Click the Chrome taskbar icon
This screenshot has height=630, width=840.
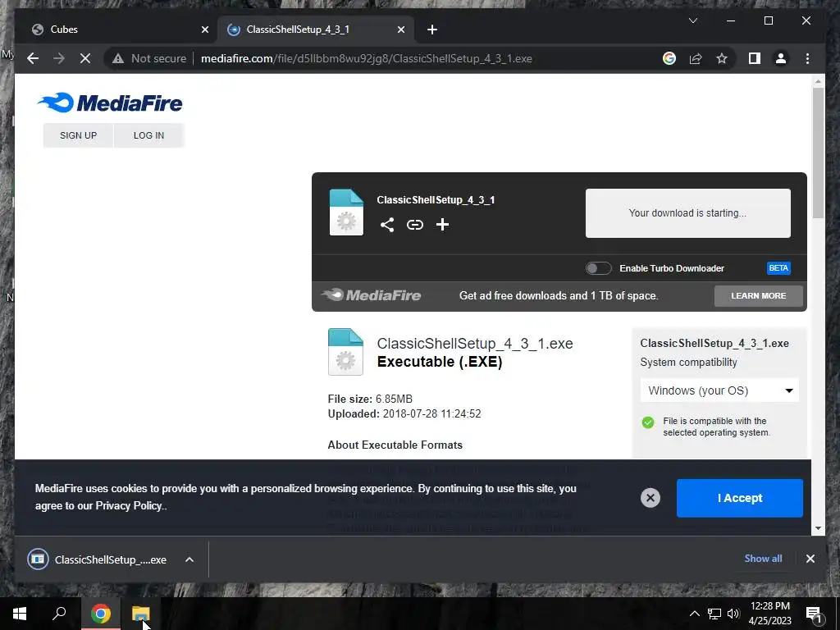pyautogui.click(x=100, y=614)
